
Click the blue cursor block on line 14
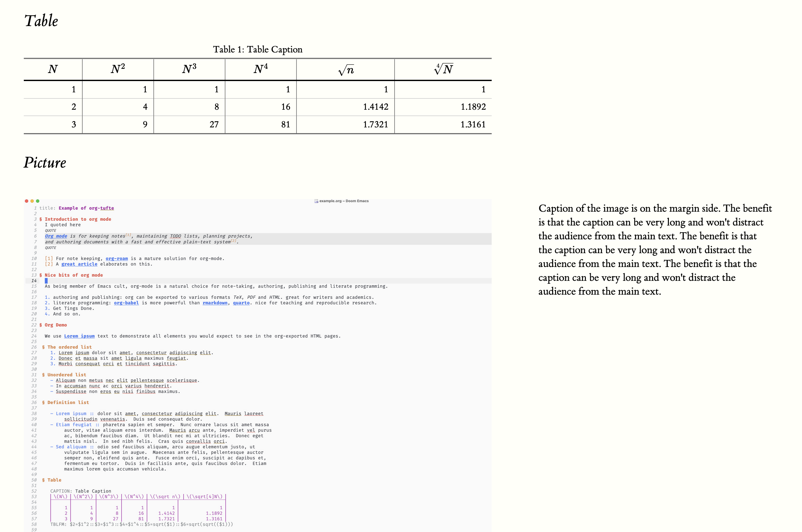coord(46,281)
